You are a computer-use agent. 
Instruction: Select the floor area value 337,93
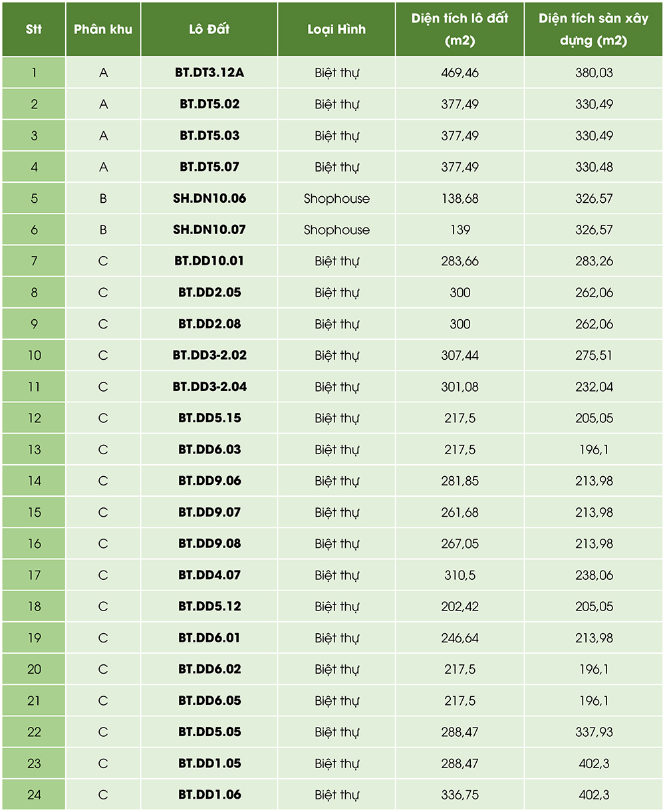coord(594,732)
